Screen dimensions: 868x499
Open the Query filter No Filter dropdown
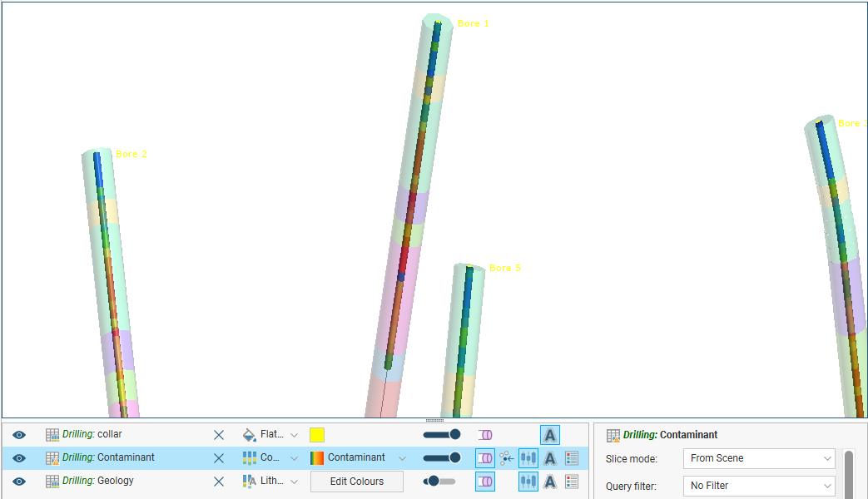click(x=759, y=486)
